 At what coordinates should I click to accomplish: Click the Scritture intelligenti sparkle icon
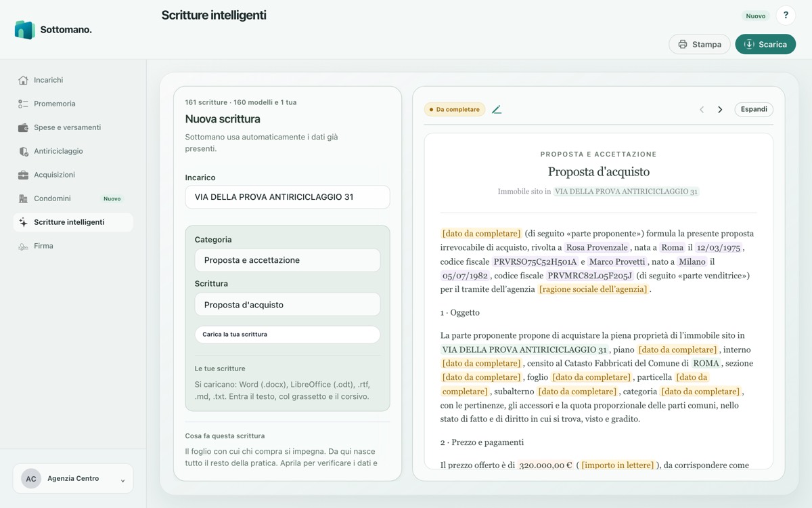pos(24,222)
